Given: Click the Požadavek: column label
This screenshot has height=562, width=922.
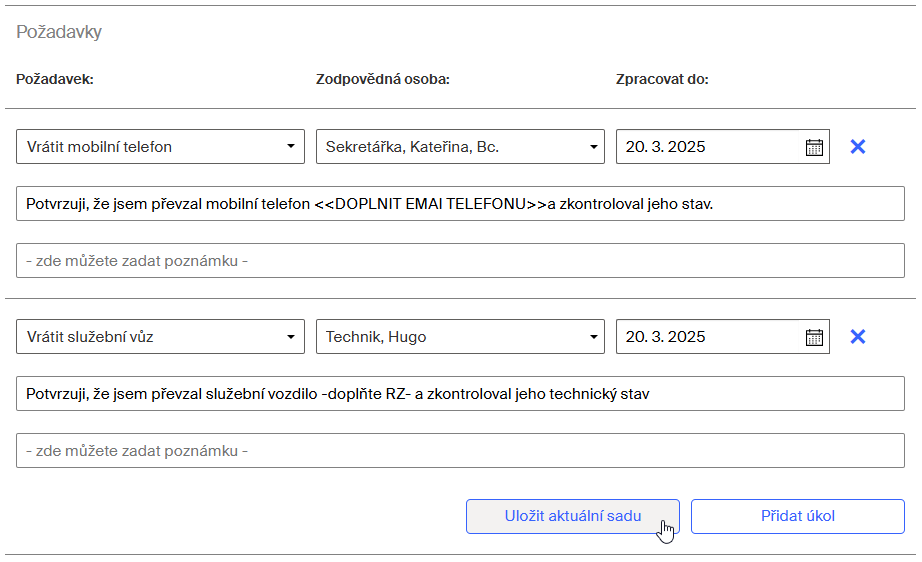Looking at the screenshot, I should coord(55,79).
